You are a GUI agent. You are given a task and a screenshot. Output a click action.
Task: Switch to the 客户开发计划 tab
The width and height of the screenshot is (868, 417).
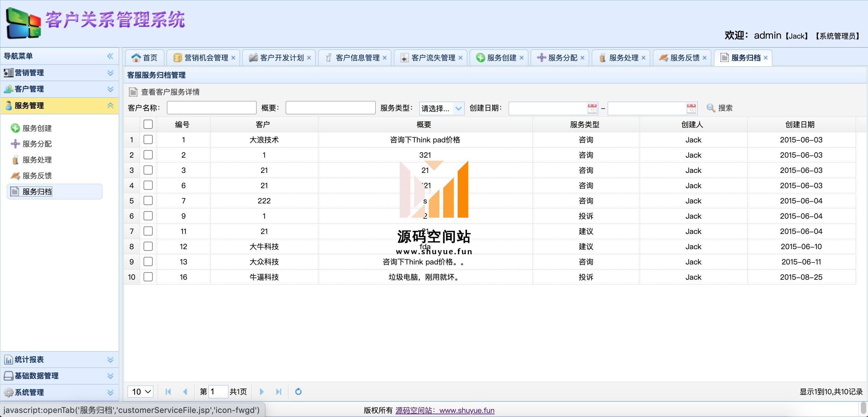click(x=278, y=58)
